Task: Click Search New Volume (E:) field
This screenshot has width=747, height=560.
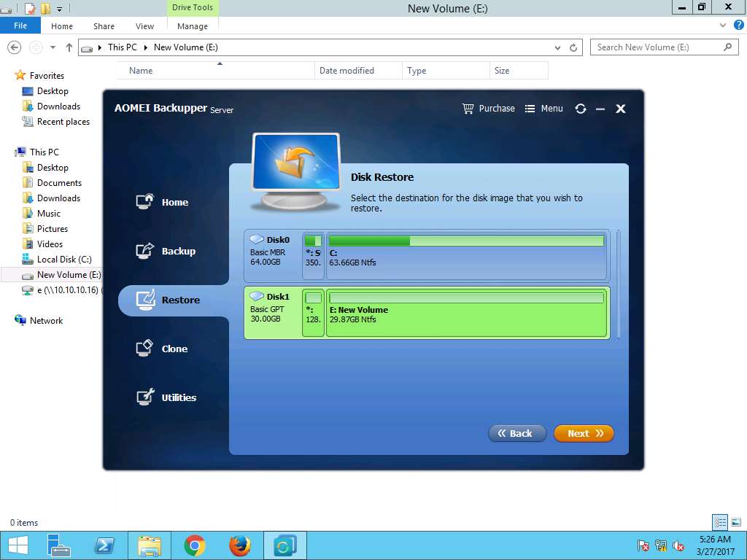Action: point(664,47)
